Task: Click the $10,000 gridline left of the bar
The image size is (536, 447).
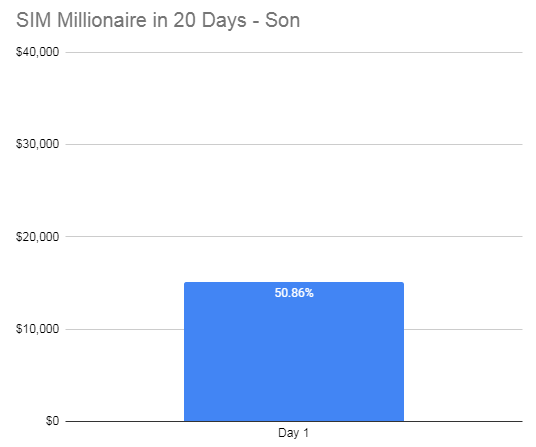Action: coord(125,329)
